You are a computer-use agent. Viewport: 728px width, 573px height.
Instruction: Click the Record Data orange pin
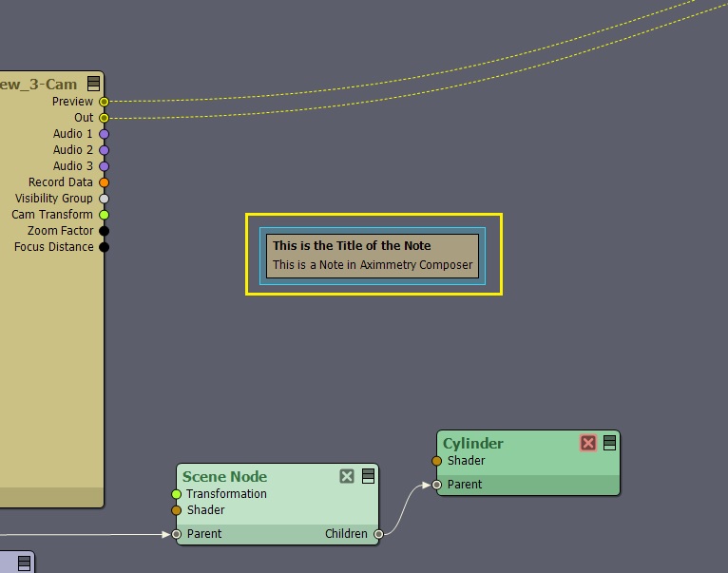click(104, 182)
